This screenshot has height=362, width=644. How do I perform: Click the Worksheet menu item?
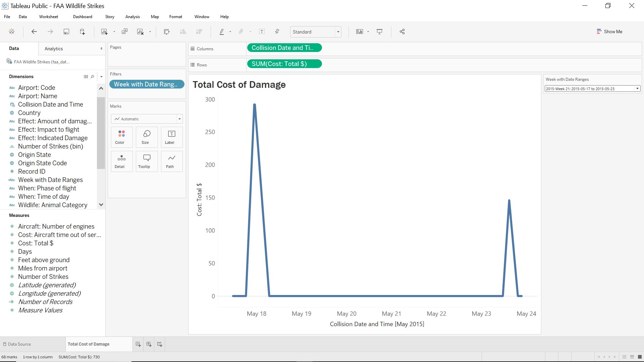click(x=48, y=16)
